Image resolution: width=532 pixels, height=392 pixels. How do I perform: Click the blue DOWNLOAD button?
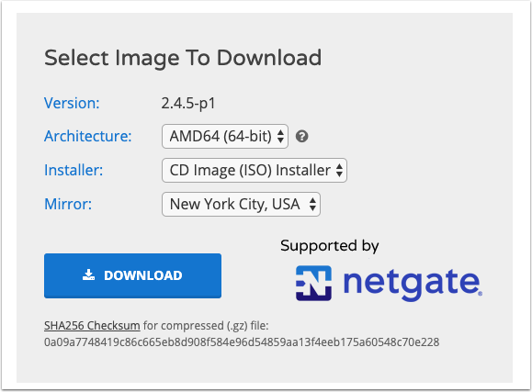[x=132, y=275]
